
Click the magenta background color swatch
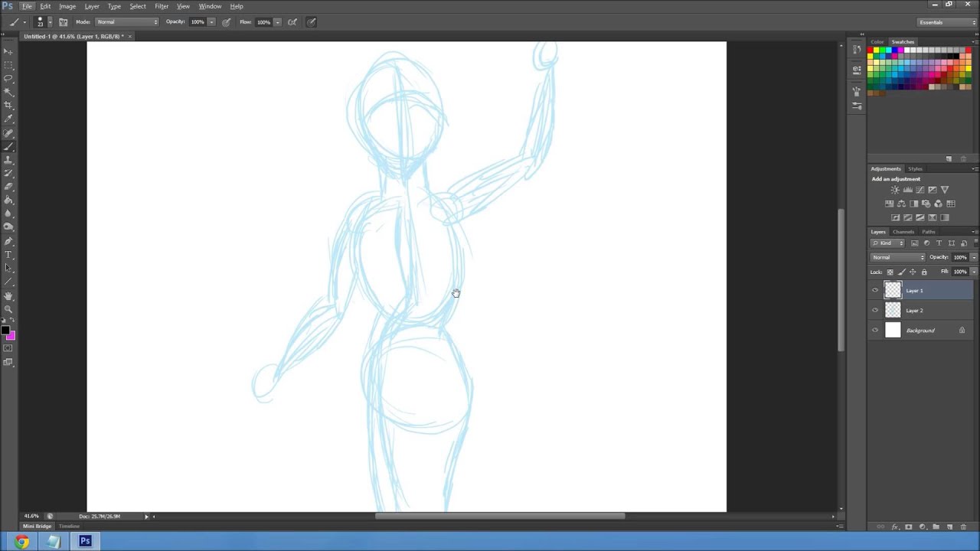click(x=11, y=336)
